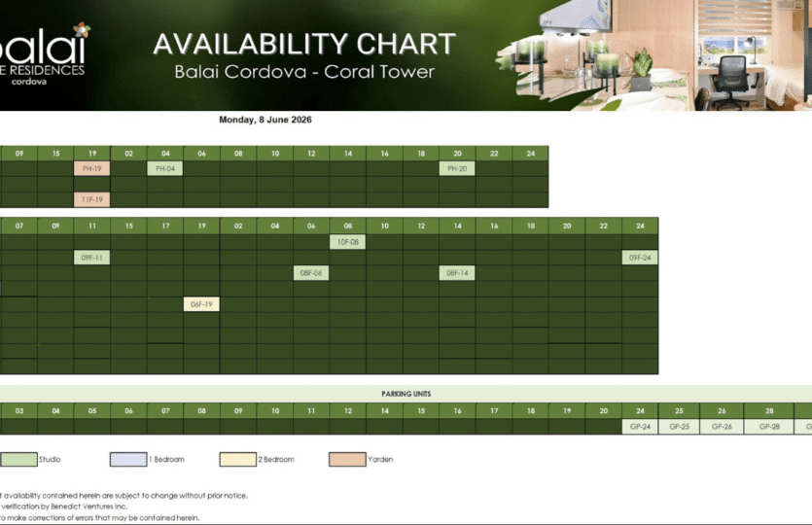Image resolution: width=812 pixels, height=525 pixels.
Task: Choose the 09F-11 unit cell
Action: pyautogui.click(x=92, y=258)
